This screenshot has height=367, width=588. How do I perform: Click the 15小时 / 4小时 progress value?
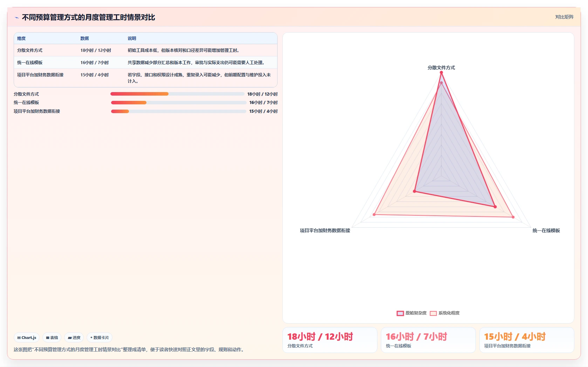coord(264,111)
